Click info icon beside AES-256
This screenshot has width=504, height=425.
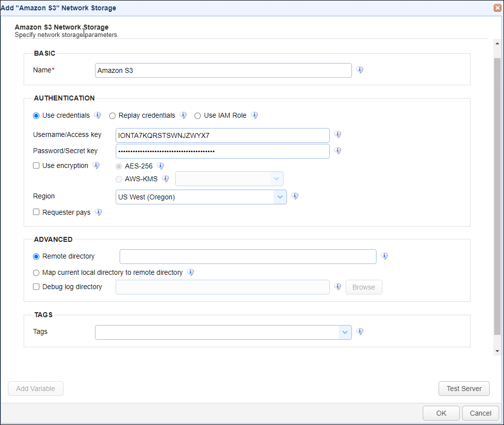(x=160, y=165)
